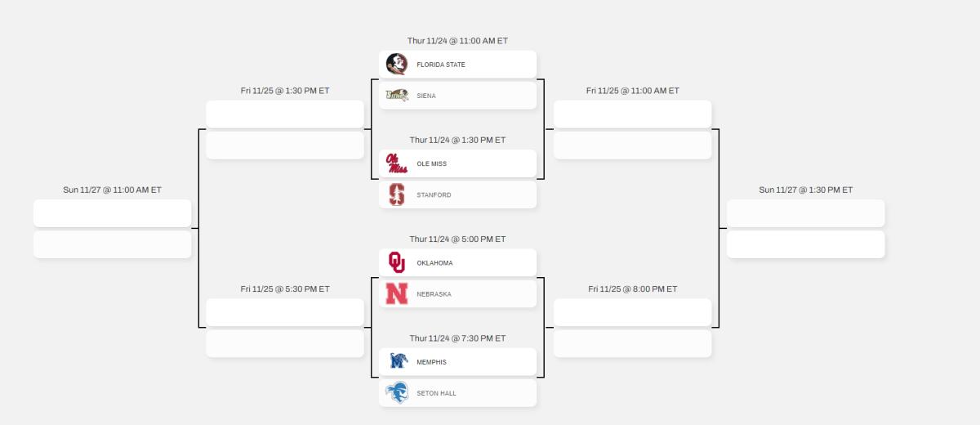Viewport: 980px width, 425px height.
Task: Click the Oklahoma Sooners logo
Action: tap(397, 262)
